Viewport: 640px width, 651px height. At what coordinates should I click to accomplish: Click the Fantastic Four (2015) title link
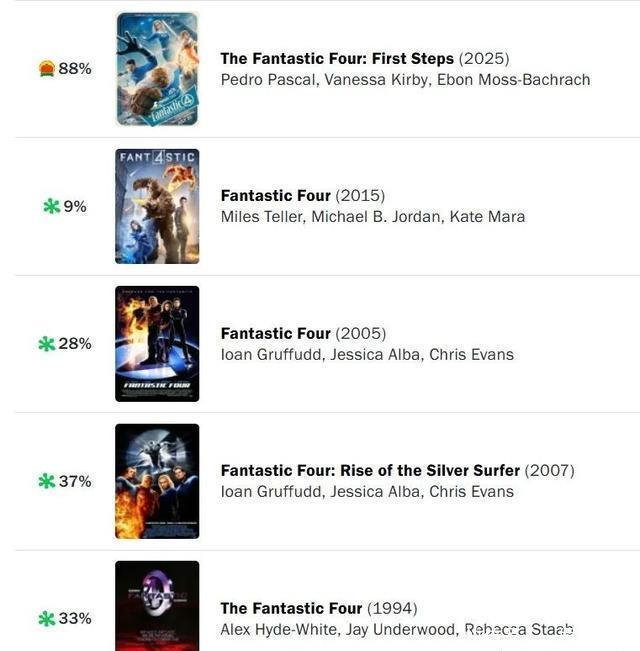point(277,195)
